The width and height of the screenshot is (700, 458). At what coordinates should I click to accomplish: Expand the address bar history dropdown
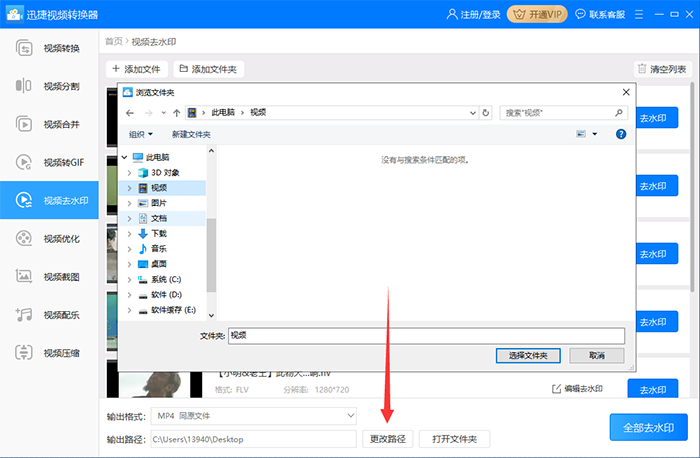473,113
